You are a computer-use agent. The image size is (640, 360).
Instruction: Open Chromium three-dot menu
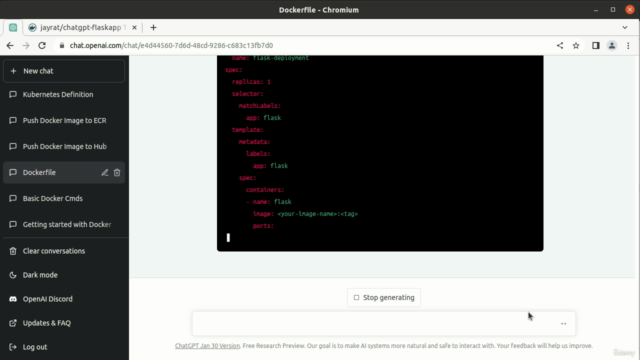click(628, 46)
